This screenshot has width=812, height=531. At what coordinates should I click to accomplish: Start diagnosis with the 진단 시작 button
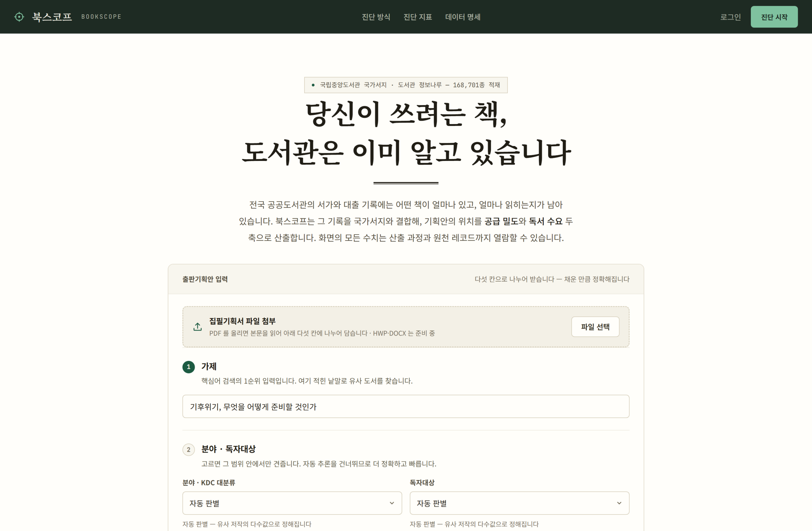point(774,17)
